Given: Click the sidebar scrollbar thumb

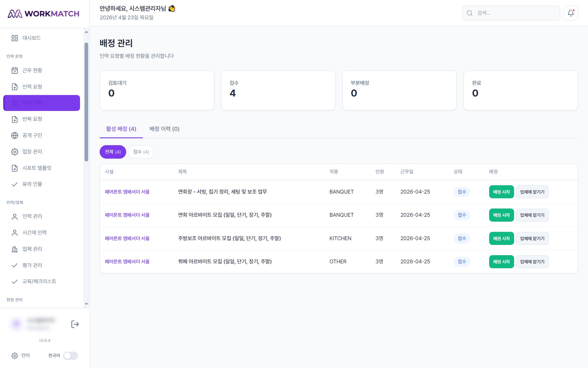Looking at the screenshot, I should tap(86, 102).
